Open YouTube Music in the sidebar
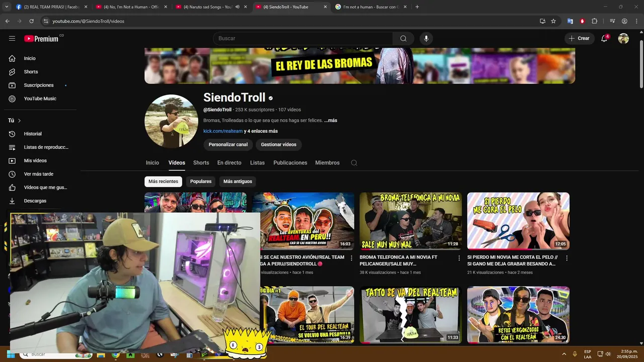Image resolution: width=644 pixels, height=362 pixels. pos(40,99)
